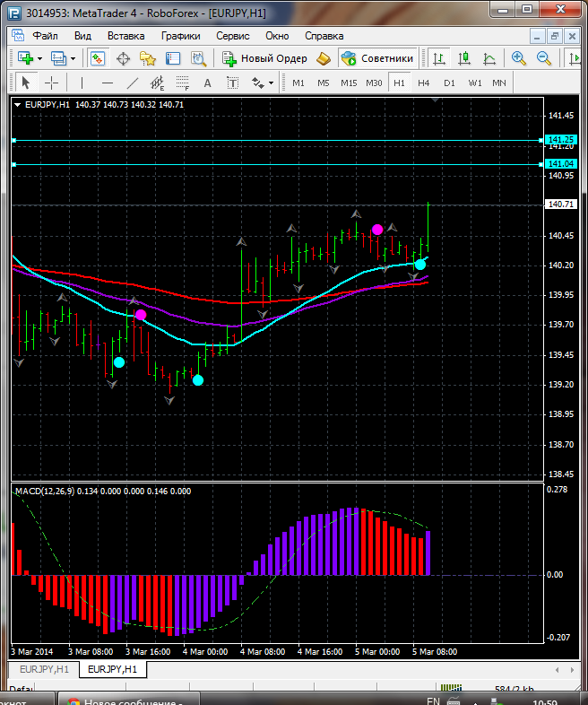Screen dimensions: 588x705
Task: Switch timeframe to H4
Action: tap(424, 83)
